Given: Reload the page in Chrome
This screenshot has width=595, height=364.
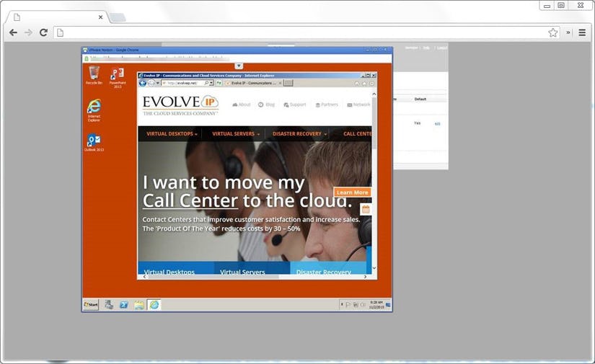Looking at the screenshot, I should coord(44,32).
